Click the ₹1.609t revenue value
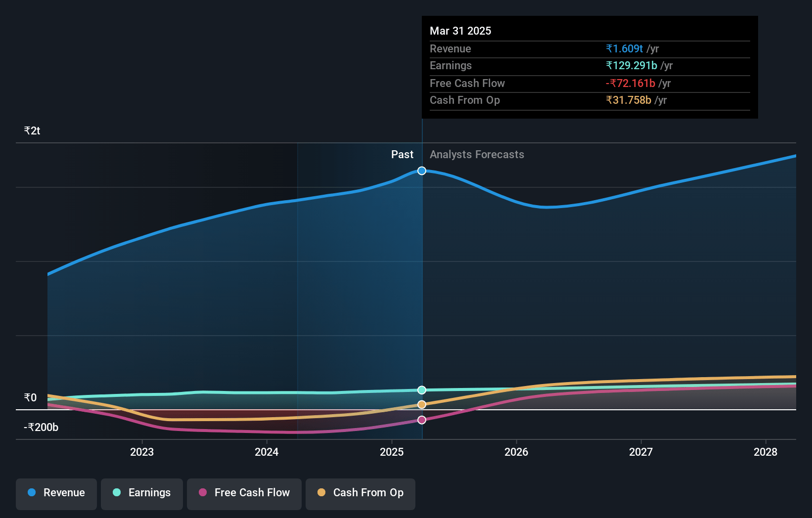The height and width of the screenshot is (518, 812). pos(624,48)
